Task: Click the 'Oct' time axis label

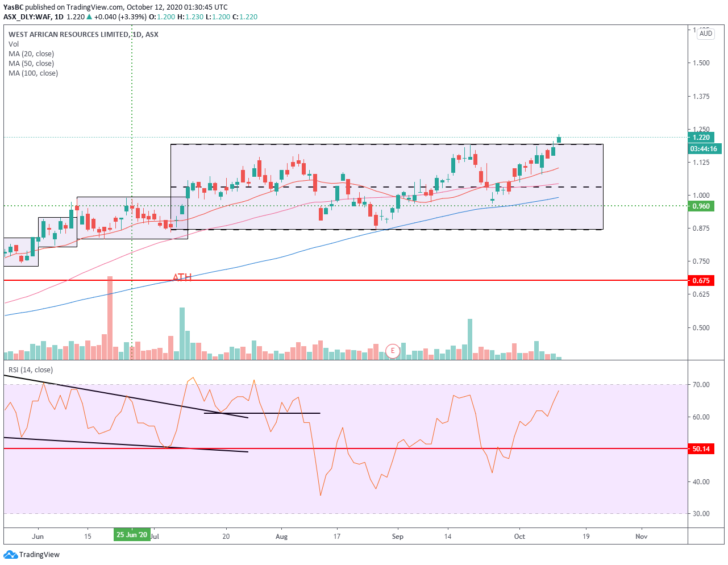Action: tap(519, 536)
